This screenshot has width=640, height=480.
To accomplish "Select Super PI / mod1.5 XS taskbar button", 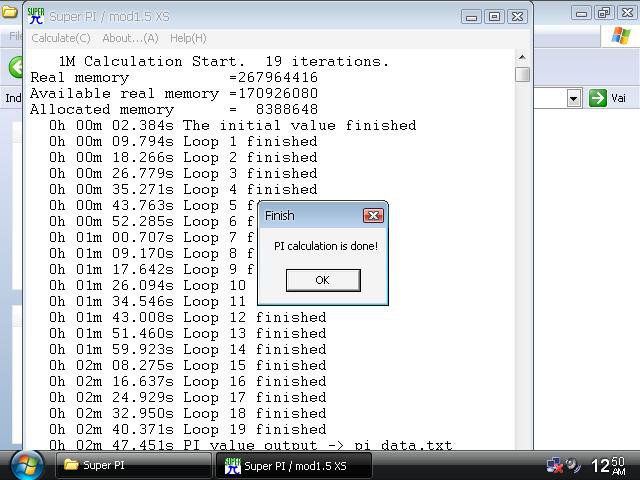I will pos(294,465).
